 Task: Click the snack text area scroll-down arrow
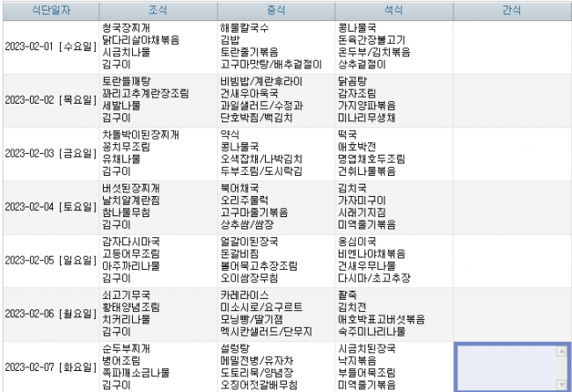(x=563, y=382)
